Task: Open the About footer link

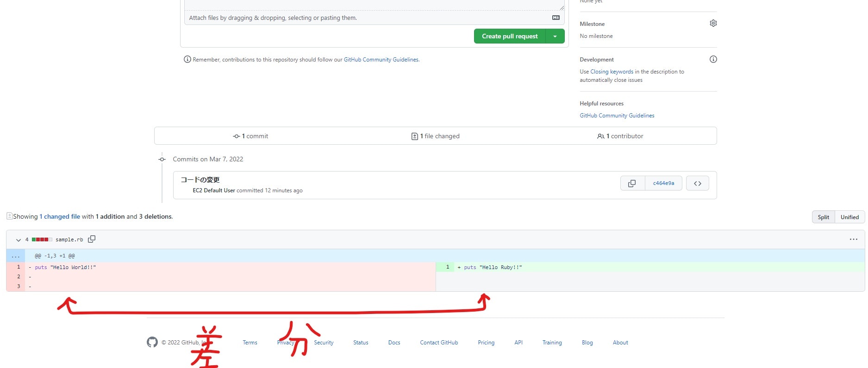Action: click(620, 343)
